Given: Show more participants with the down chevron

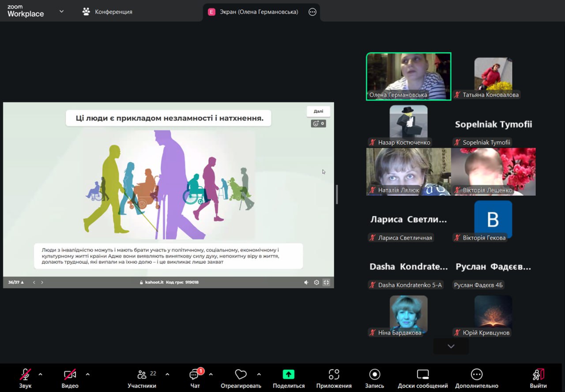Looking at the screenshot, I should tap(451, 347).
